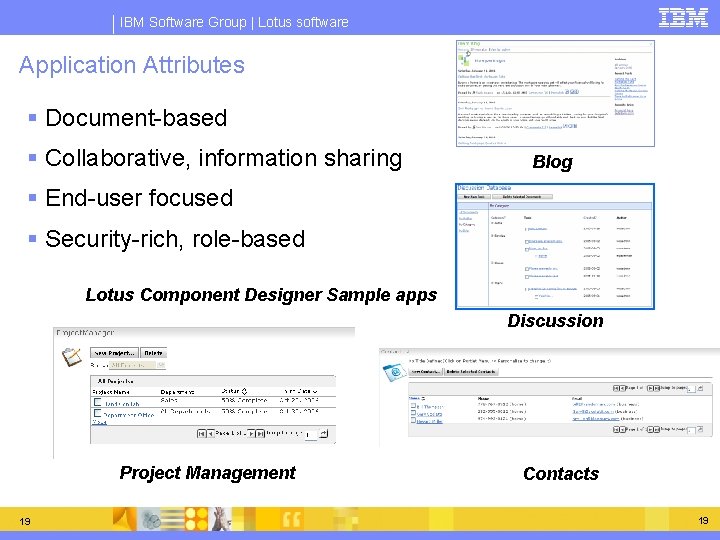
Task: Click last-page icon in Contacts bottom pager
Action: [x=657, y=430]
